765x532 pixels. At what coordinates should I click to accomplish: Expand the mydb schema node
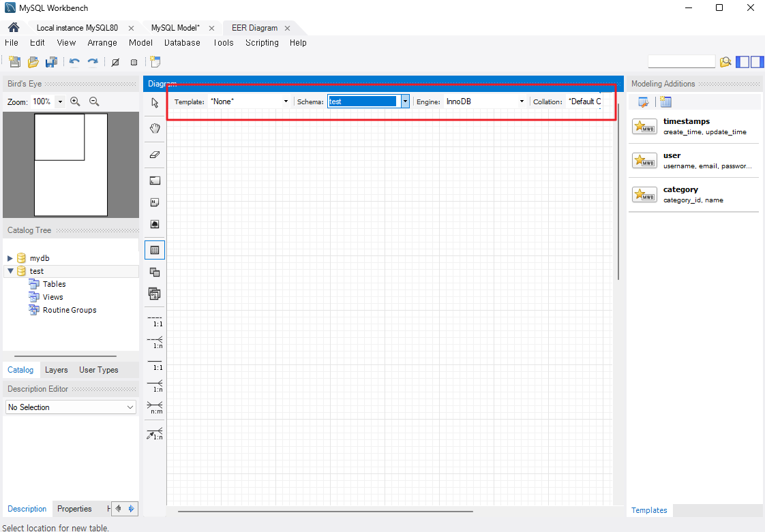pos(10,258)
